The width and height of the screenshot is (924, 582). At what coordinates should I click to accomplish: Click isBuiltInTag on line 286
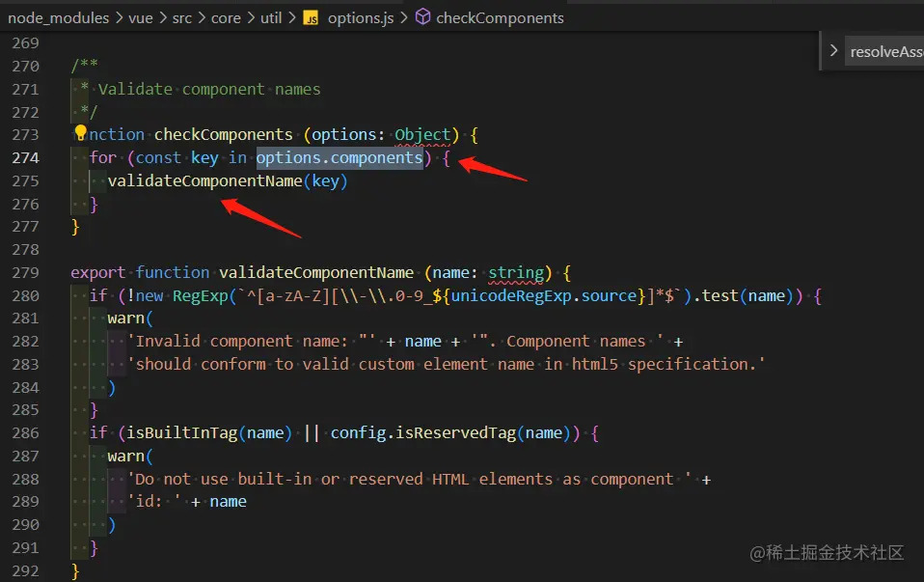click(182, 433)
